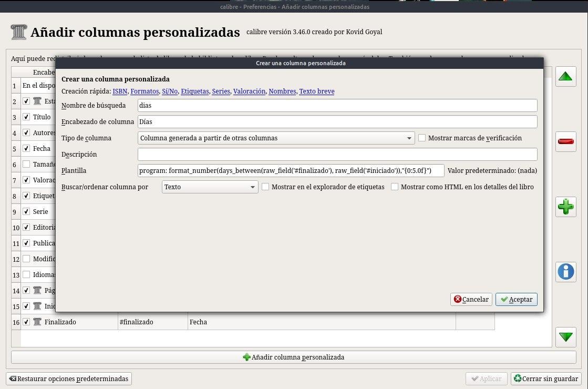The height and width of the screenshot is (389, 588).
Task: Focus the Encabezado de columna field
Action: coord(337,121)
